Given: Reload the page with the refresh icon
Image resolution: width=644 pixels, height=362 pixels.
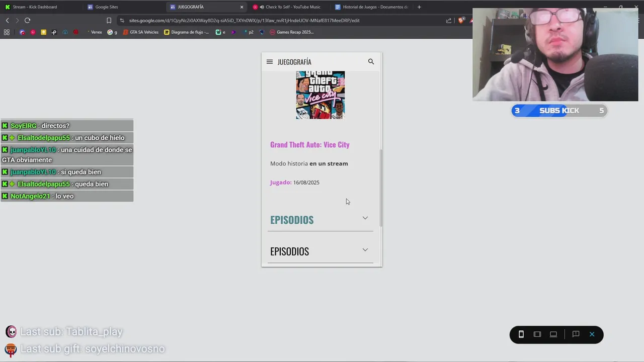Looking at the screenshot, I should (x=27, y=21).
